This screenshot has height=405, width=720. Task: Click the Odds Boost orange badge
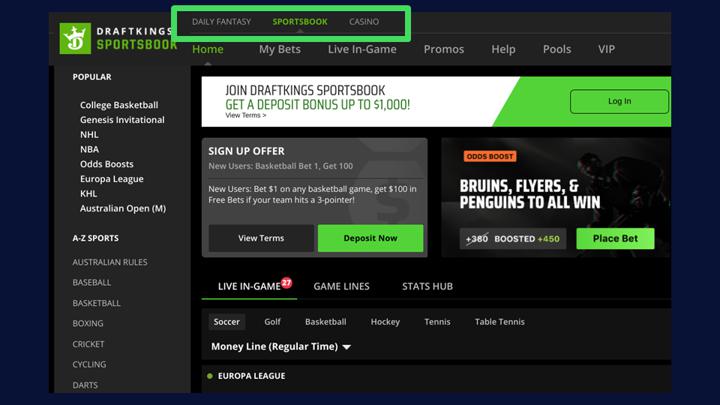pos(489,157)
